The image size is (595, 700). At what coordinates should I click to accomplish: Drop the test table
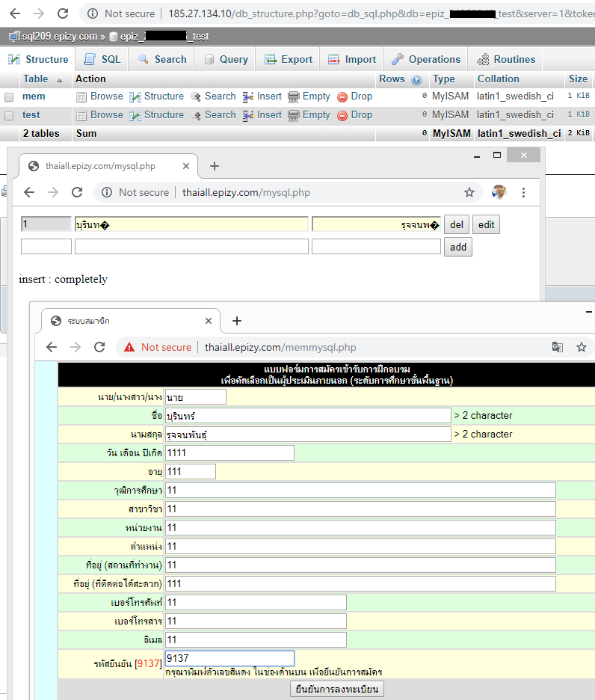pos(354,115)
